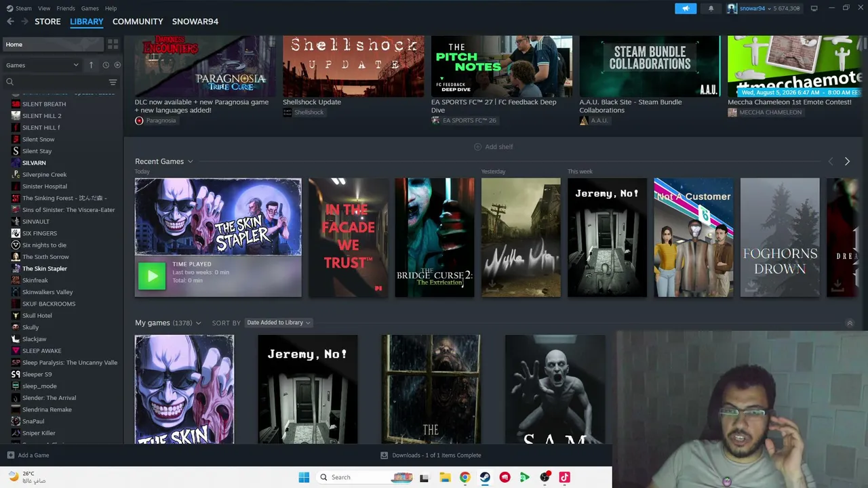The image size is (868, 488).
Task: Open advanced filter options icon
Action: tap(113, 82)
